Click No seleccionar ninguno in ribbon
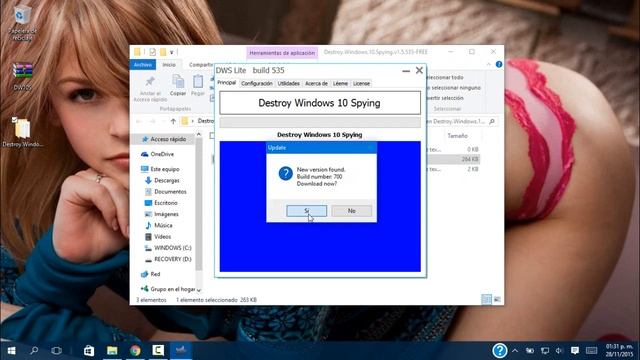The width and height of the screenshot is (640, 360). tap(453, 88)
